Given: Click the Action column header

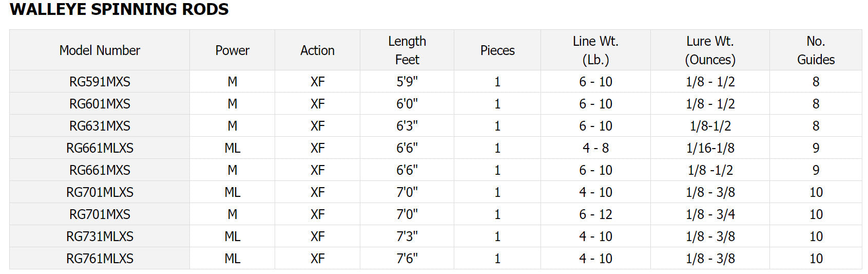Looking at the screenshot, I should coord(317,50).
